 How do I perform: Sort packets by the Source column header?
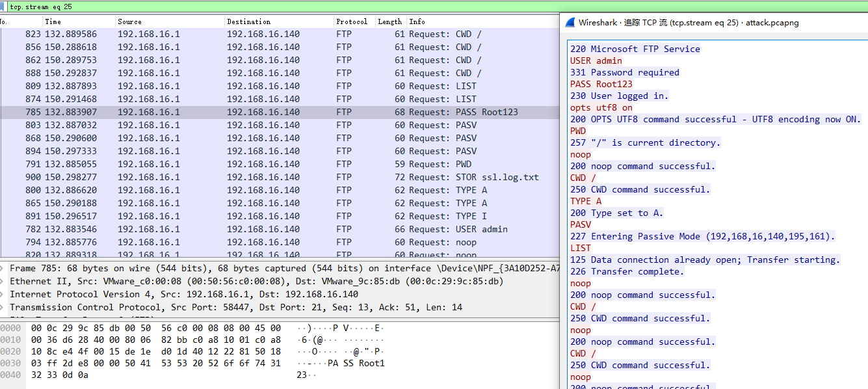tap(169, 21)
